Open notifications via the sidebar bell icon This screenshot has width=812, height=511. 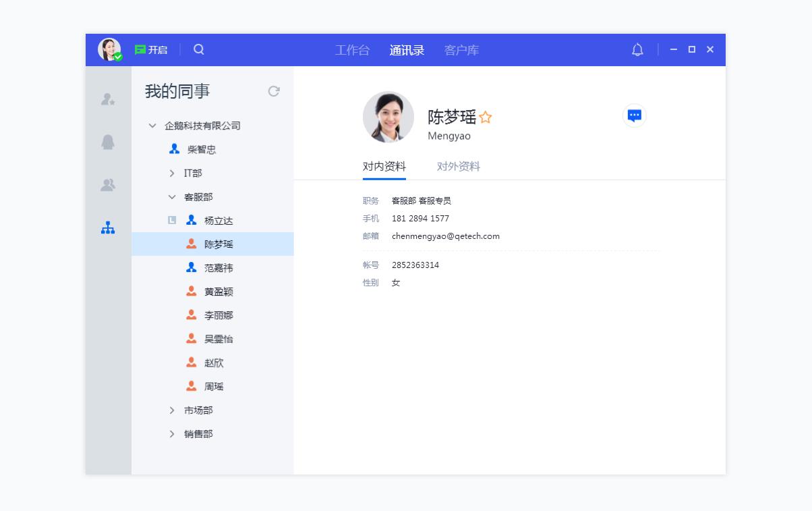click(108, 143)
